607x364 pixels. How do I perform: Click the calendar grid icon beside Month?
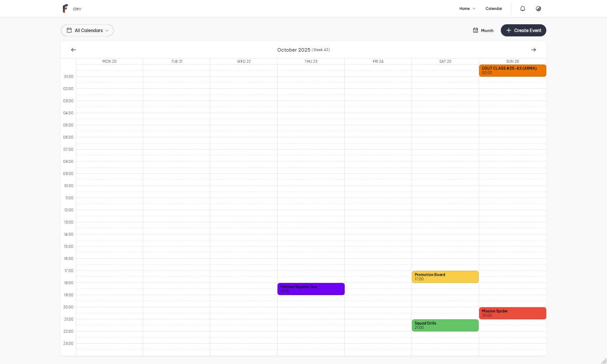point(476,30)
